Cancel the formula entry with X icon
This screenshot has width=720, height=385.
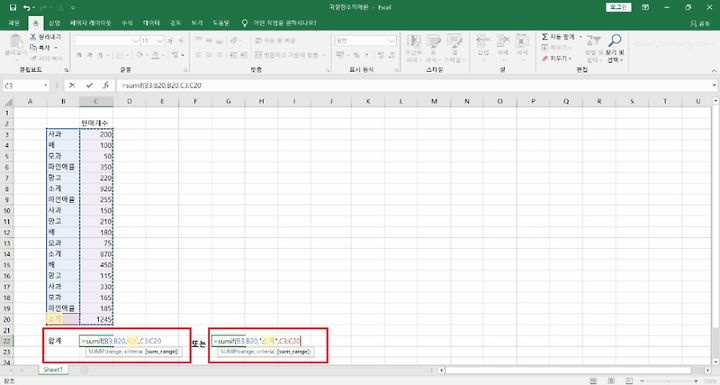point(72,85)
